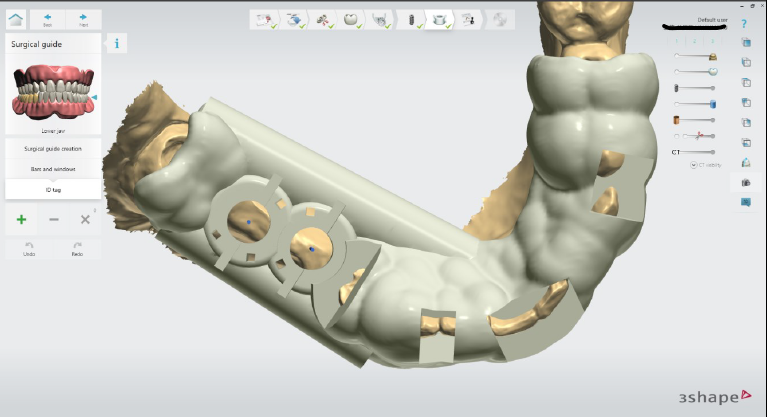Open the ID tag step
This screenshot has width=767, height=417.
pyautogui.click(x=53, y=188)
